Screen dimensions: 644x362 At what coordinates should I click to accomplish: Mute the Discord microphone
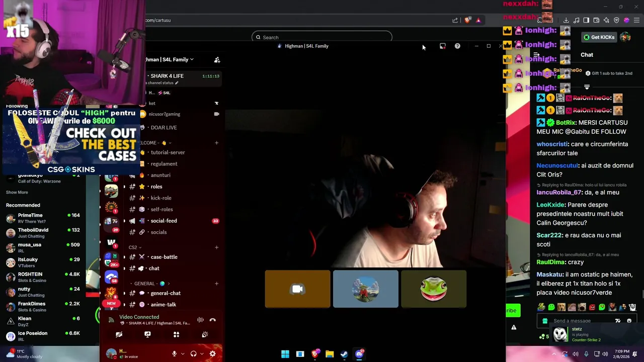(x=174, y=354)
